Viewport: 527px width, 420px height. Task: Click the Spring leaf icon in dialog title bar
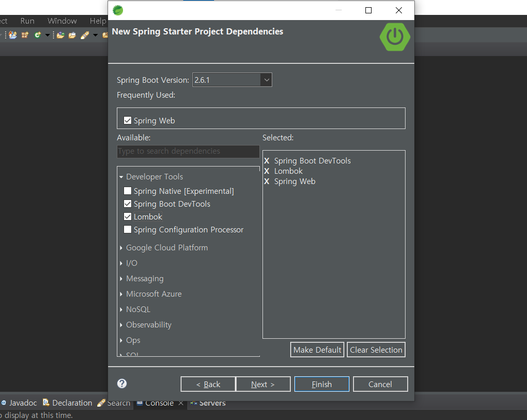(118, 10)
